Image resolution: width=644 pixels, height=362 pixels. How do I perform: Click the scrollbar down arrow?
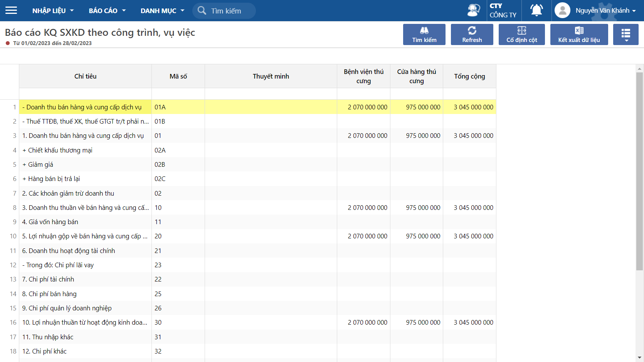[639, 357]
